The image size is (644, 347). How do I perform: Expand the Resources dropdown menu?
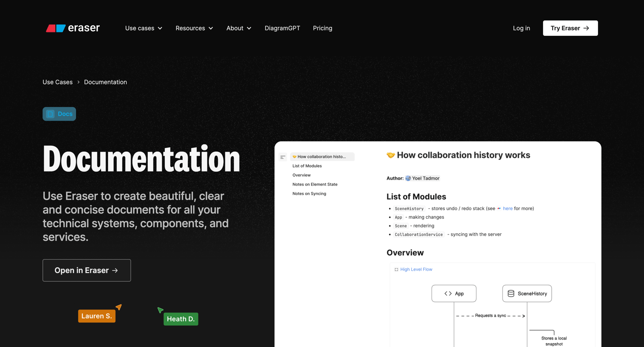point(194,28)
